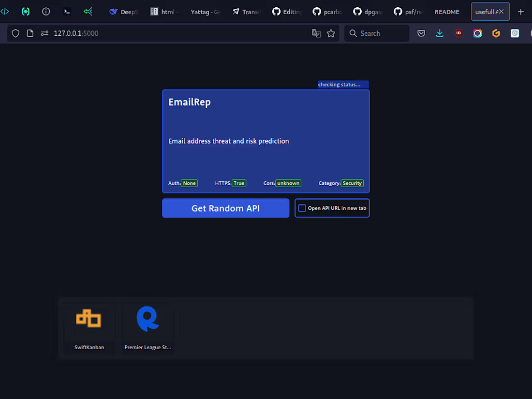Switch to the README tab
This screenshot has width=532, height=399.
(446, 12)
